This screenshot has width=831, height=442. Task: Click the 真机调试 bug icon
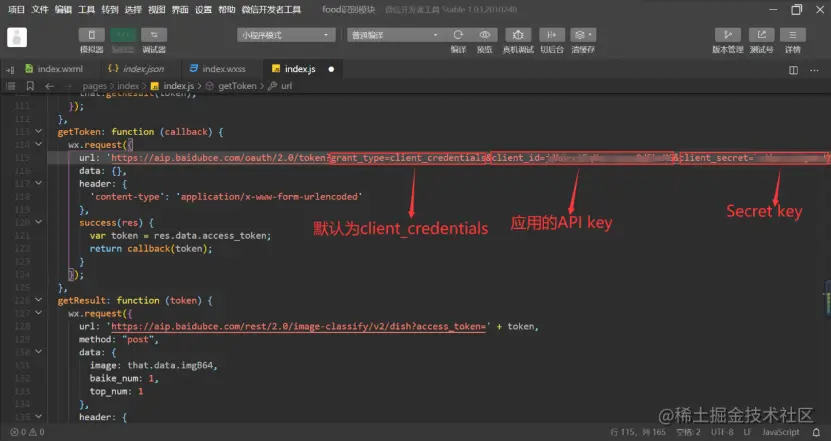518,35
